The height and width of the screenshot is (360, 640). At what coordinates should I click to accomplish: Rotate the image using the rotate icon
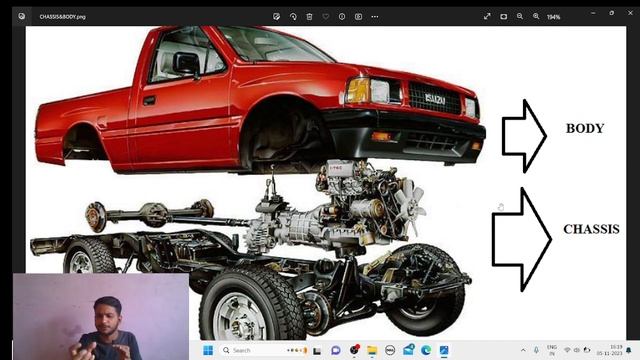293,17
